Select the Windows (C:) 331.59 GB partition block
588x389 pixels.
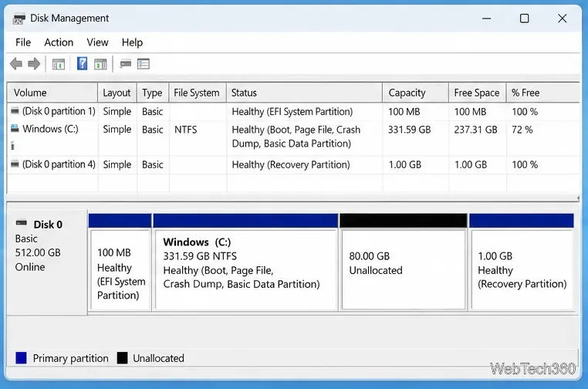[245, 262]
